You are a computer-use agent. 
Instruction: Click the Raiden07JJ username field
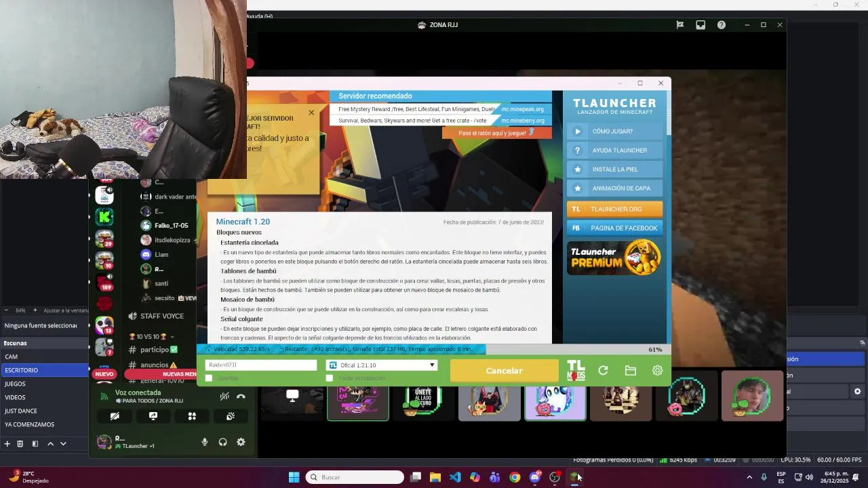click(x=261, y=365)
